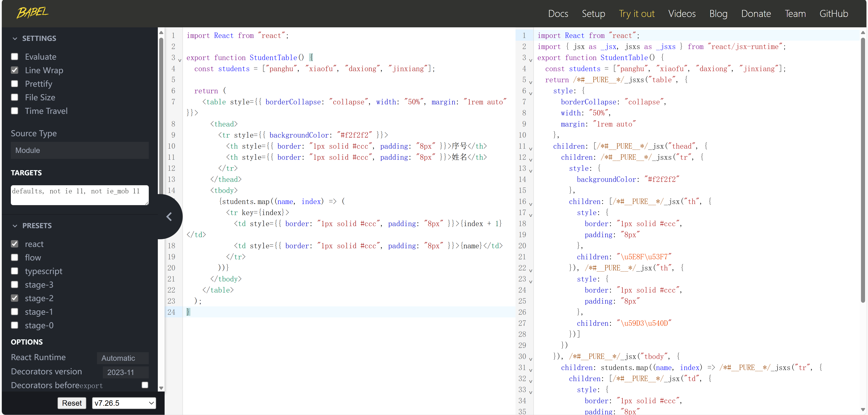Open the Docs navigation item
The width and height of the screenshot is (868, 415).
pos(558,14)
